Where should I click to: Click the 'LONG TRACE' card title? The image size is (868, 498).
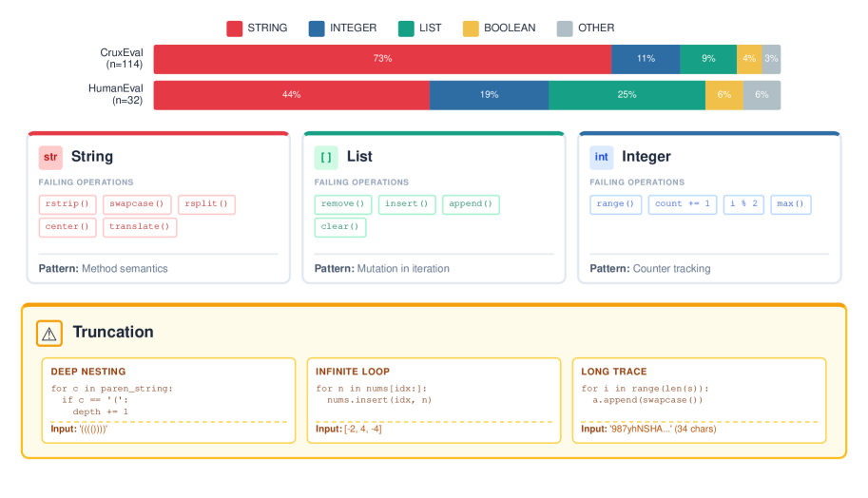click(x=614, y=372)
